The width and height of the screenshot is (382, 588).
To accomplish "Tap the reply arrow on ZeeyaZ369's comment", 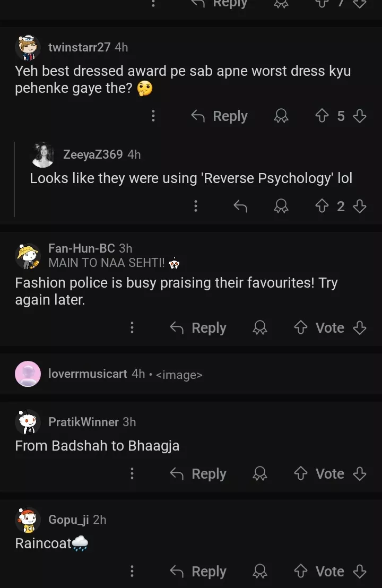I will 240,206.
